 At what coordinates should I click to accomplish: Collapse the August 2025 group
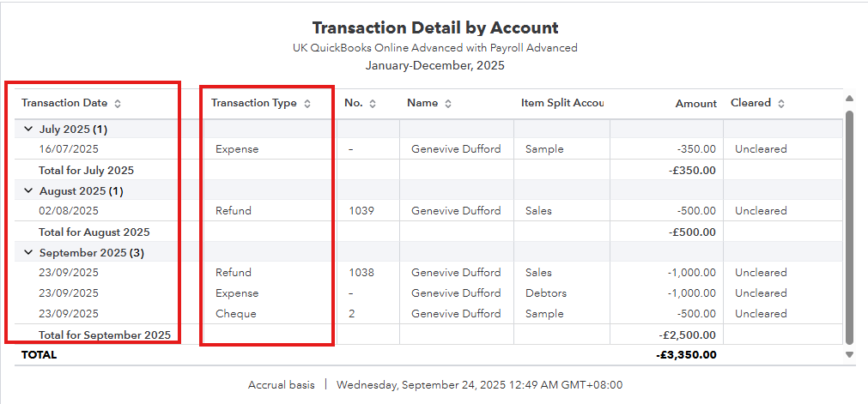point(28,190)
